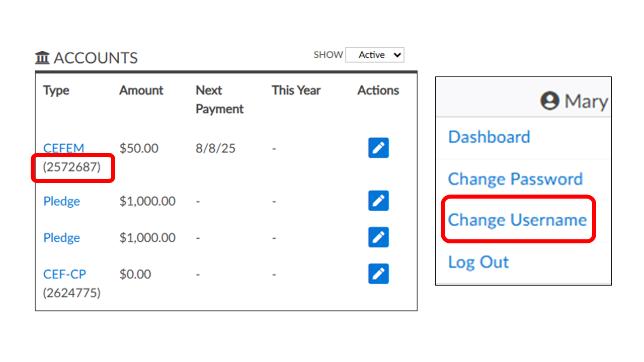Screen dimensions: 644x362
Task: Choose Change Password in the user menu
Action: (x=515, y=179)
